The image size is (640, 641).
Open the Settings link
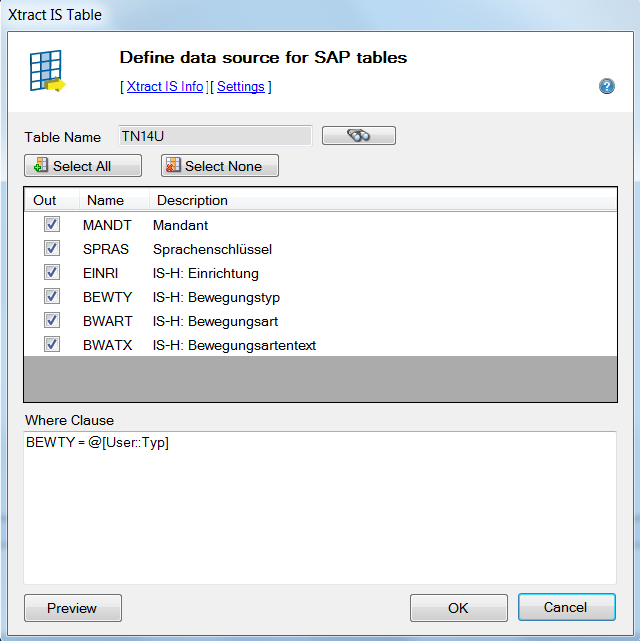(x=240, y=86)
